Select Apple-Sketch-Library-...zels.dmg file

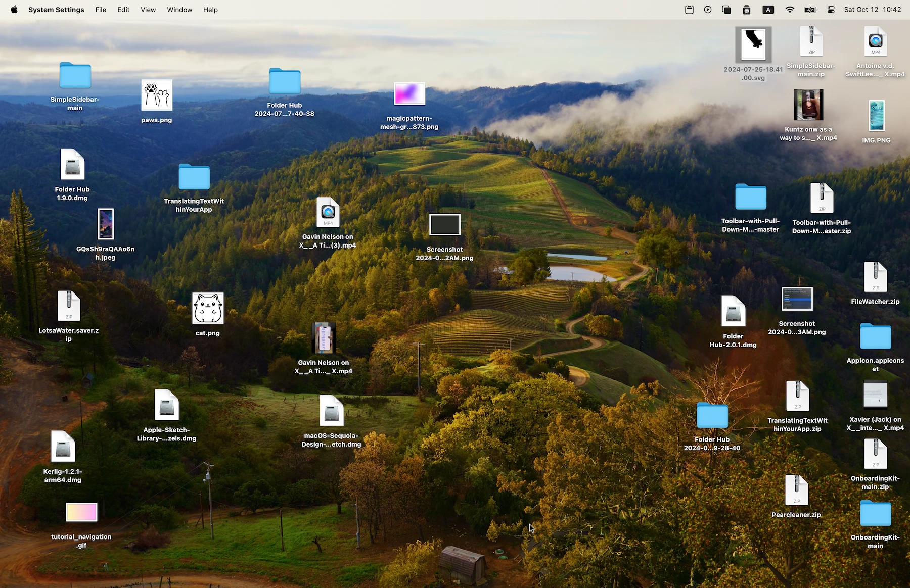pos(167,405)
